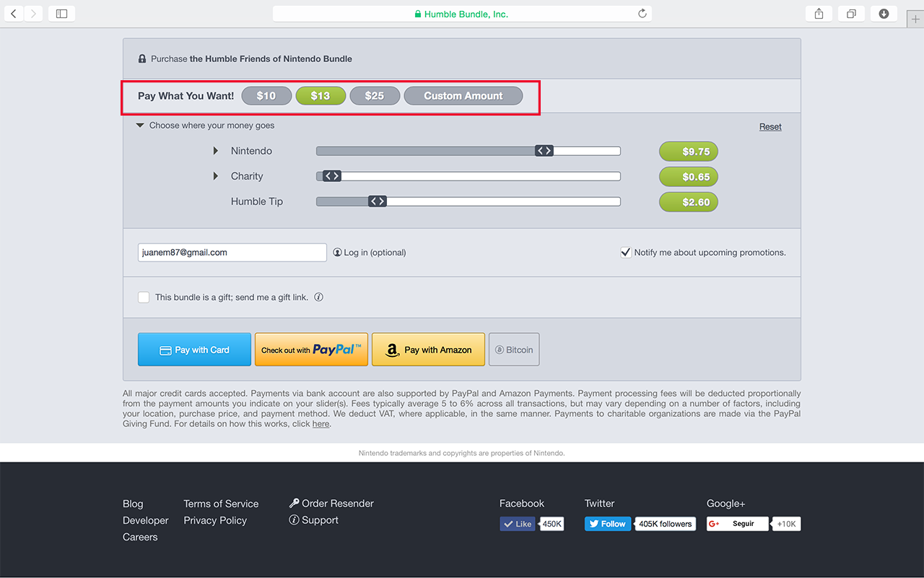Pay with Card button
The height and width of the screenshot is (578, 924).
click(x=194, y=350)
